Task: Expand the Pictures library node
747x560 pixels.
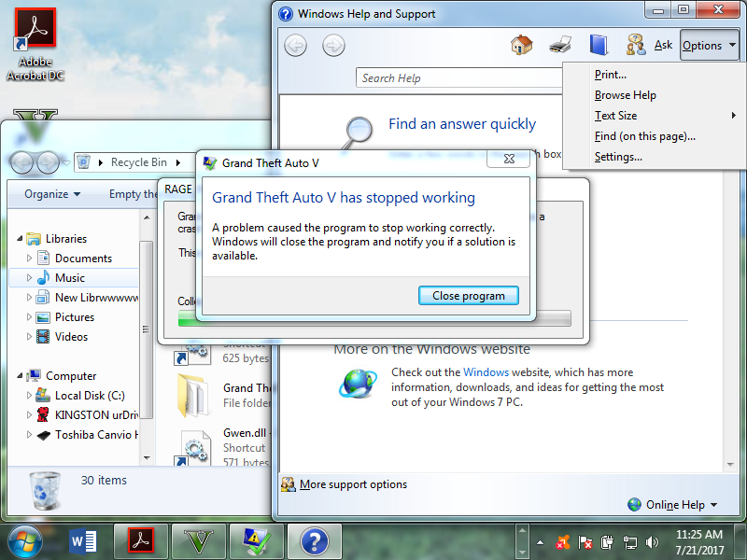Action: click(29, 316)
